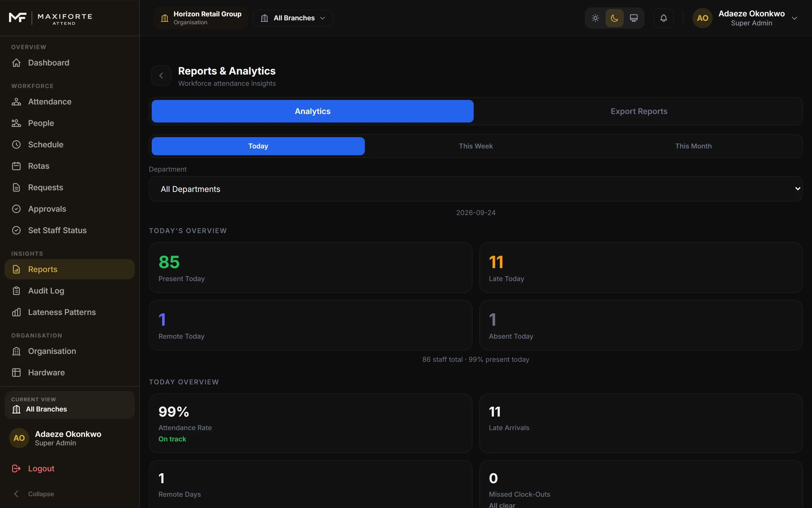Click the Approvals checkmark icon
812x508 pixels.
click(16, 209)
